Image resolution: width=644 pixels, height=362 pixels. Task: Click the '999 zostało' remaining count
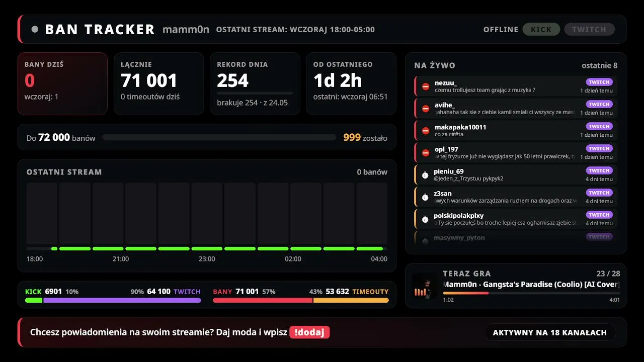tap(365, 137)
